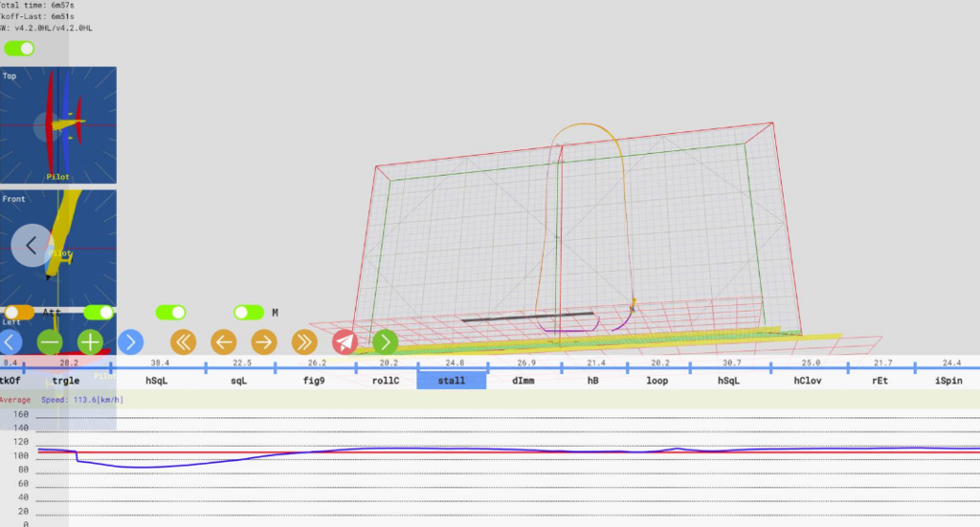Click the green minus zoom button
Screen dimensions: 980x527
tap(50, 342)
